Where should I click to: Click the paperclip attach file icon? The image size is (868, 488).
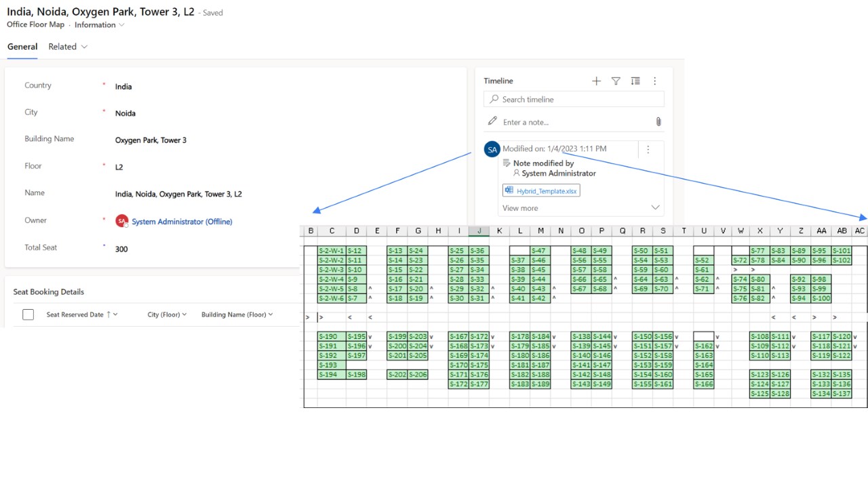pyautogui.click(x=658, y=122)
